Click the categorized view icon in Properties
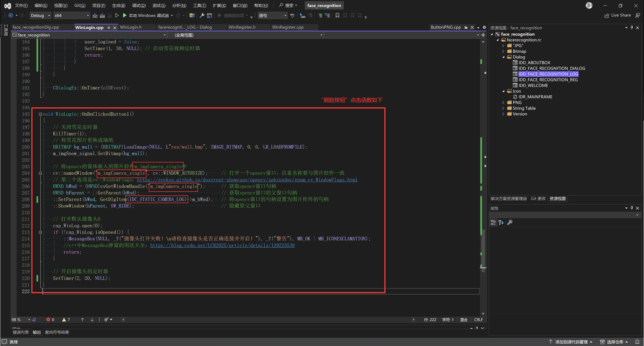The height and width of the screenshot is (346, 644). coord(493,222)
